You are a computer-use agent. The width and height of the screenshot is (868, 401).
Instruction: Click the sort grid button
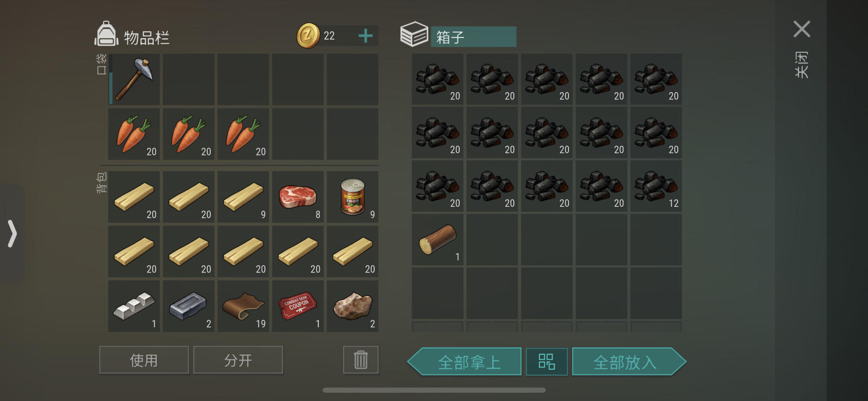[547, 362]
